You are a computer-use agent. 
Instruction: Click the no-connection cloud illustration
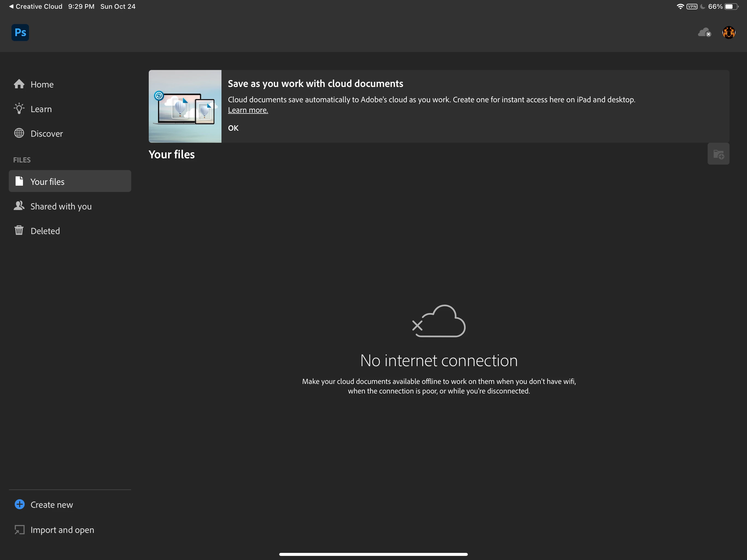click(x=439, y=321)
